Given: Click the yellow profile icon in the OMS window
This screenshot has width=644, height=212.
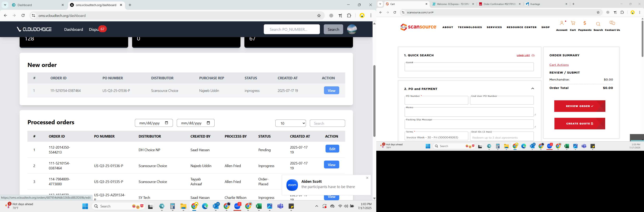Looking at the screenshot, I should coord(362,16).
